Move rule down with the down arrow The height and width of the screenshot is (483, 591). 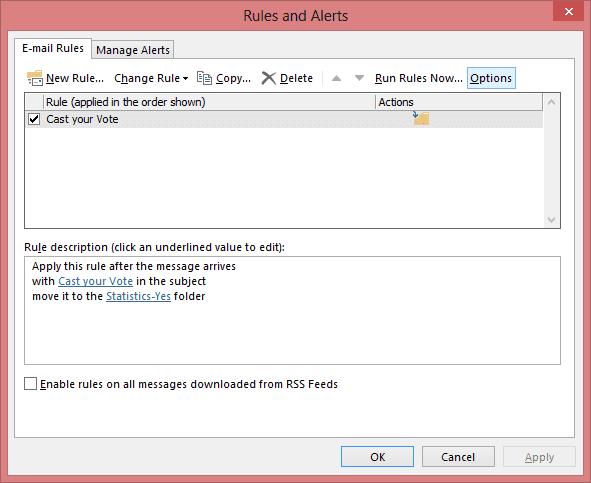coord(359,78)
